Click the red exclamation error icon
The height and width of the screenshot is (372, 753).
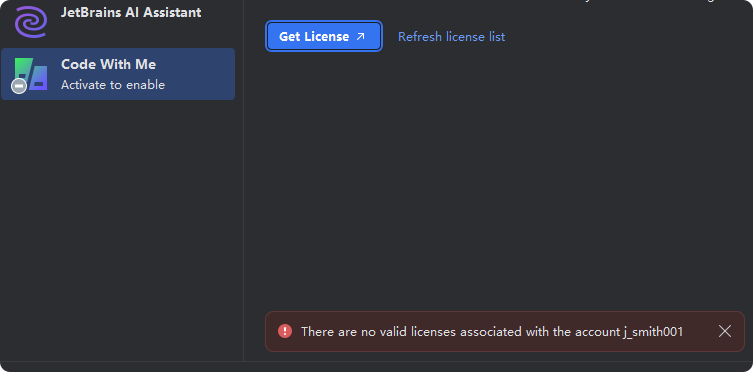(x=285, y=331)
